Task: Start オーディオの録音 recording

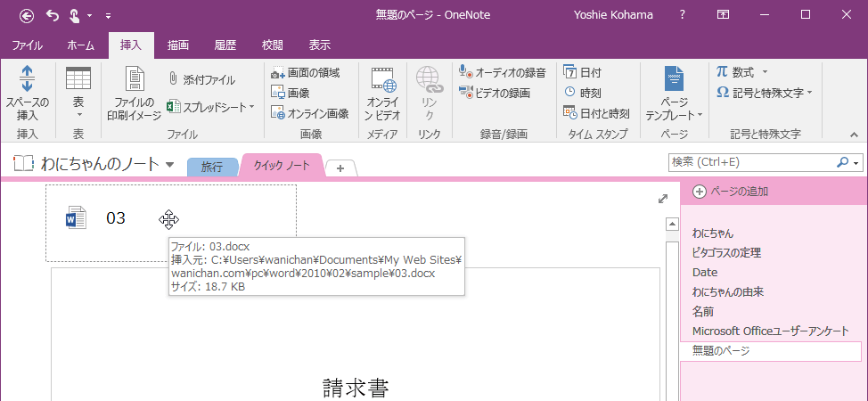Action: pos(503,72)
